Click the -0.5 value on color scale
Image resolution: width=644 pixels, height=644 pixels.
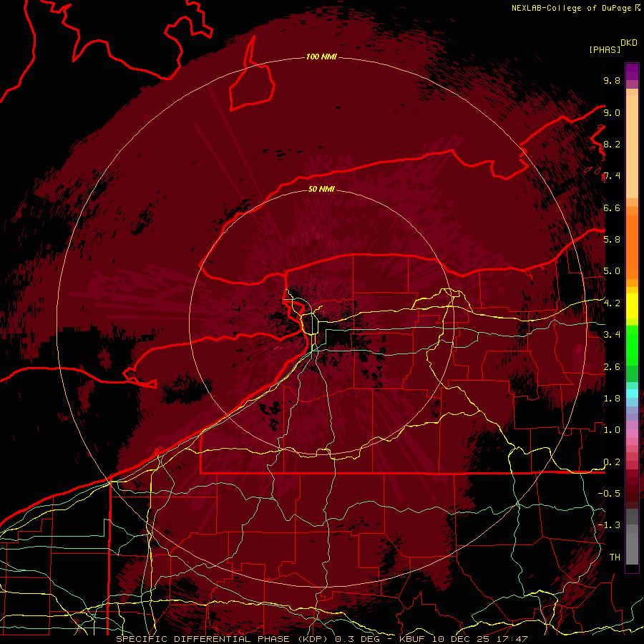(x=609, y=493)
